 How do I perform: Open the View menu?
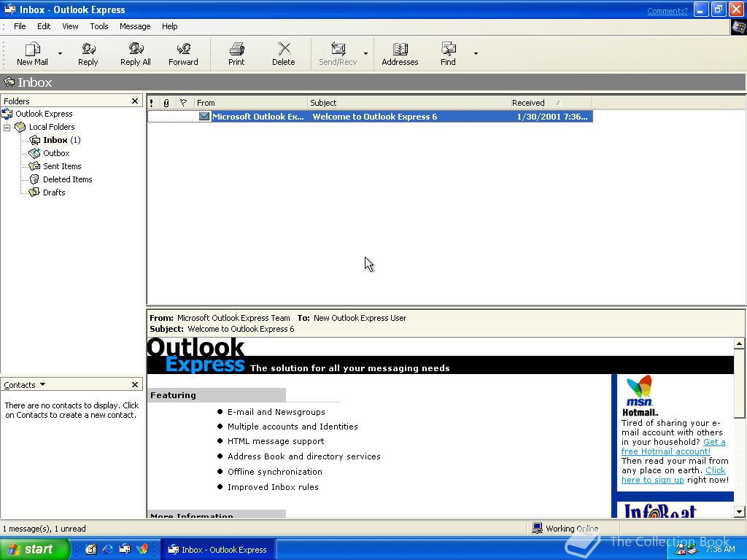[x=70, y=26]
